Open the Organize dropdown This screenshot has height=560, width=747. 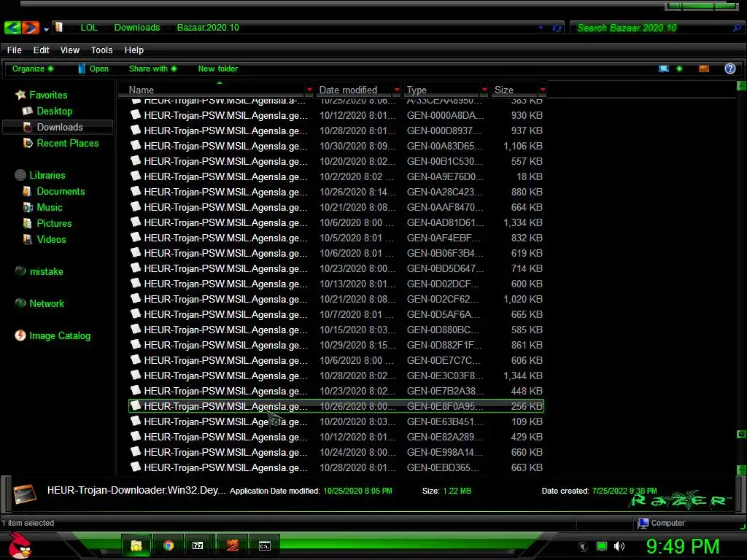pyautogui.click(x=32, y=69)
